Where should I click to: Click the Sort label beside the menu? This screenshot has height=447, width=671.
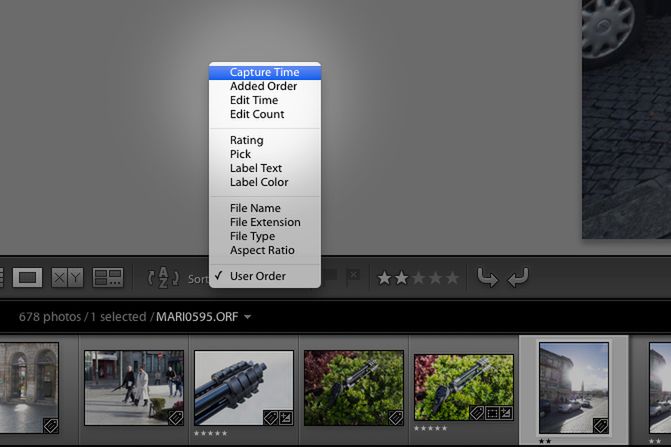coord(198,279)
